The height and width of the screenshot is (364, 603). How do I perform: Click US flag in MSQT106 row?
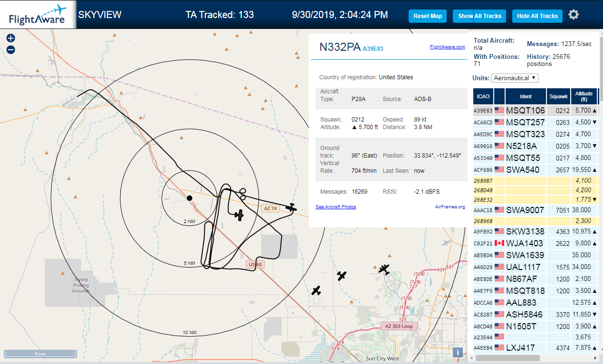click(x=499, y=110)
